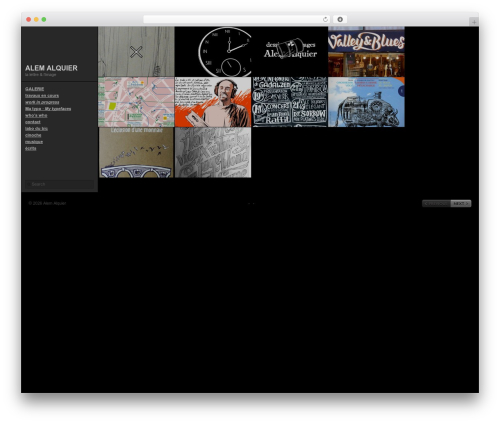Open the work in progress link

pyautogui.click(x=42, y=102)
